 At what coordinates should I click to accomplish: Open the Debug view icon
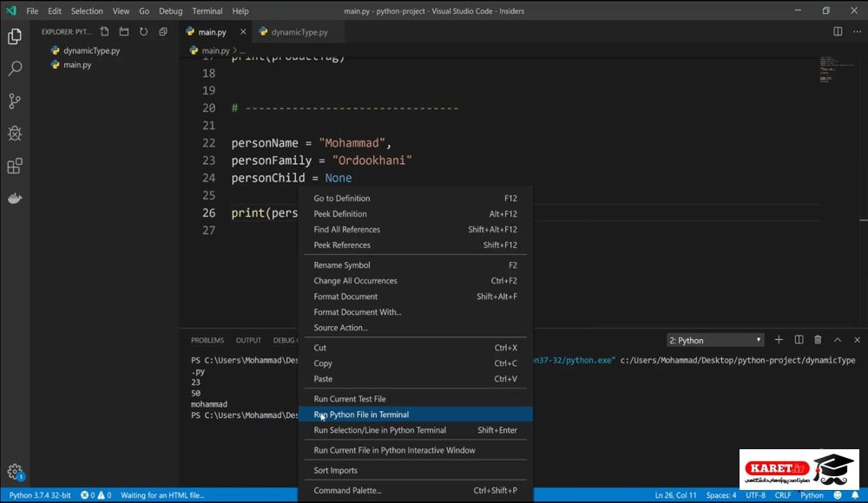[15, 134]
